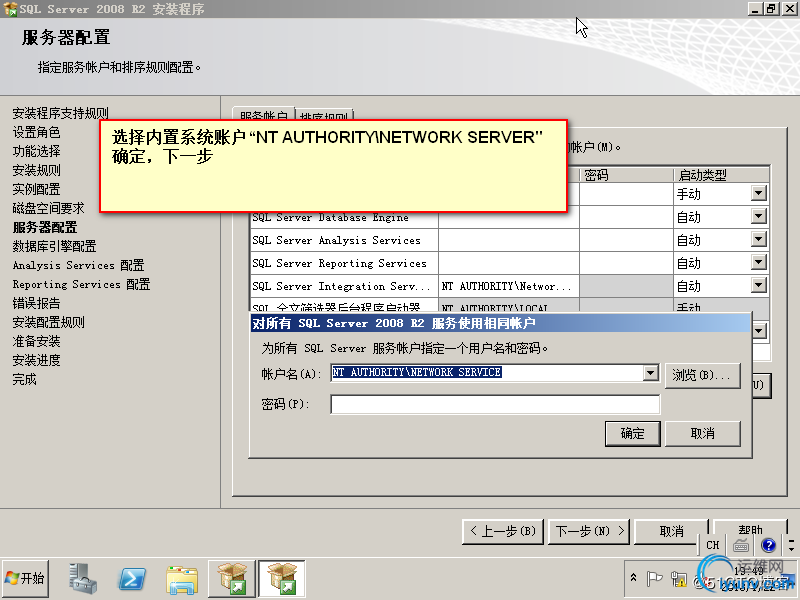Click sidebar step 安装配置规则

[48, 322]
